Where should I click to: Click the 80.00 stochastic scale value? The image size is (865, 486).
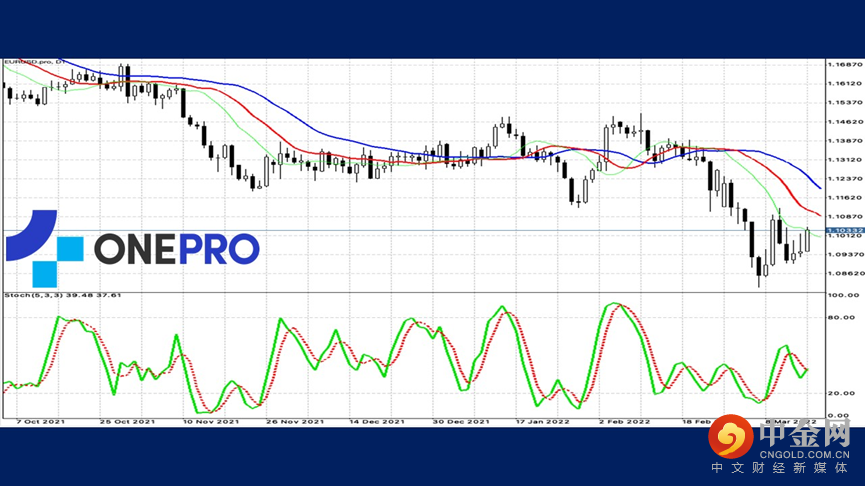tap(841, 318)
